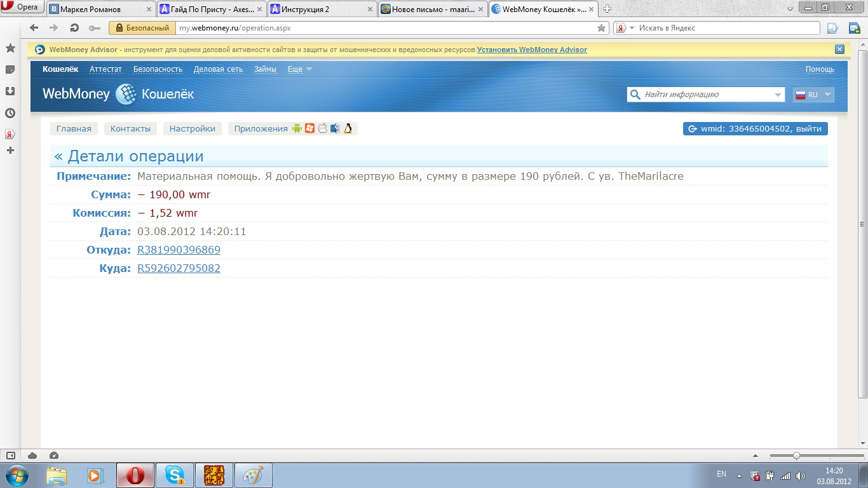
Task: Go back via Детали операции heading
Action: (129, 156)
